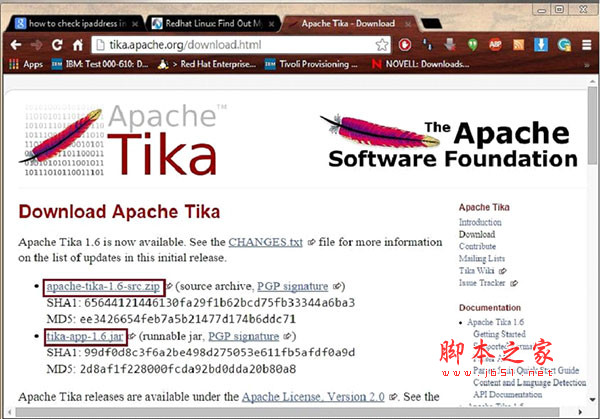Screen dimensions: 600x419
Task: Click the red circular extension icon
Action: coord(405,45)
